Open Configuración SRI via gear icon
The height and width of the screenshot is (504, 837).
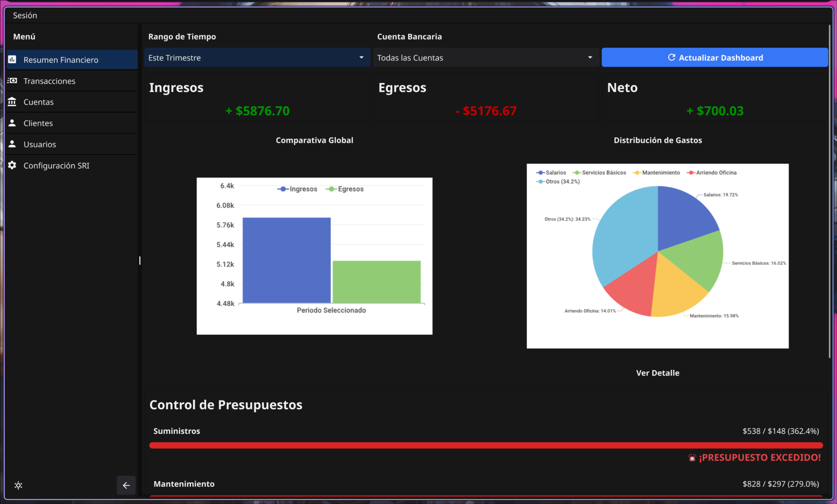(x=12, y=165)
